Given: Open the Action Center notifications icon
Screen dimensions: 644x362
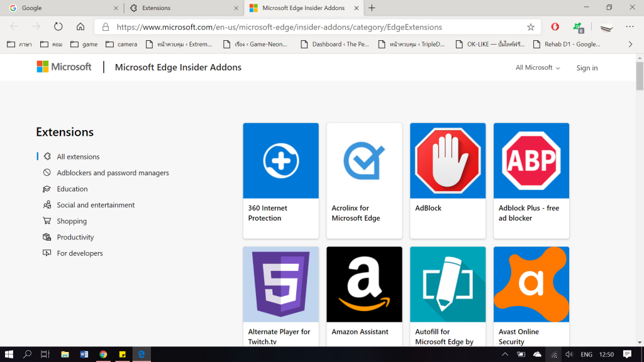Looking at the screenshot, I should pos(627,354).
